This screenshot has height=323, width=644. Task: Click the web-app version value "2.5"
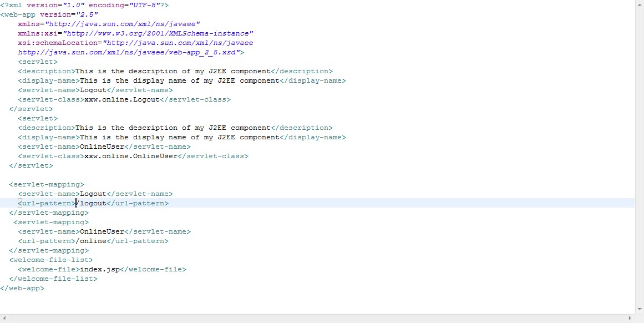(87, 15)
